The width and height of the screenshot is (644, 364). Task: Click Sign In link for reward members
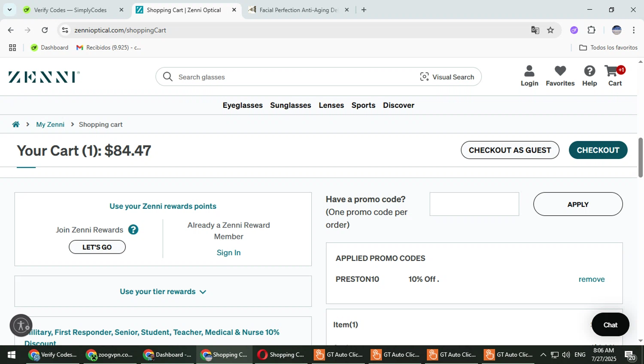(x=228, y=253)
